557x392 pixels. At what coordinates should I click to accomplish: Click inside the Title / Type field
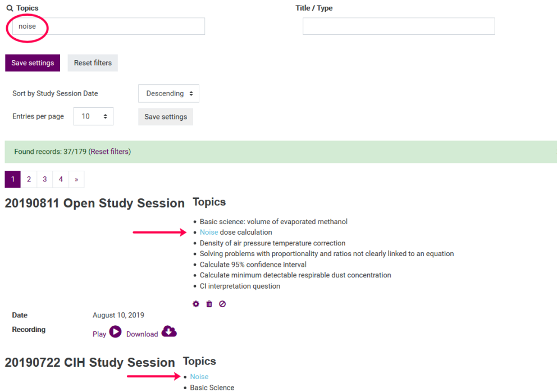click(x=398, y=26)
